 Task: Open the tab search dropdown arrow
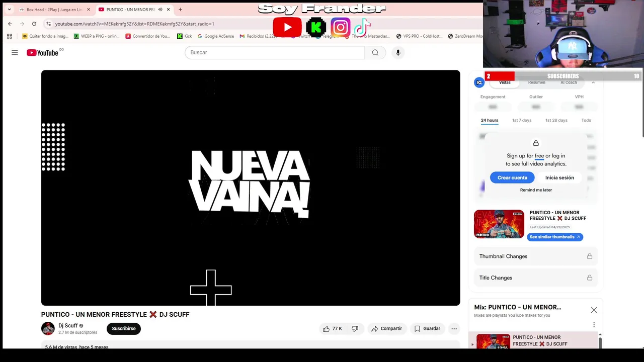pos(9,10)
